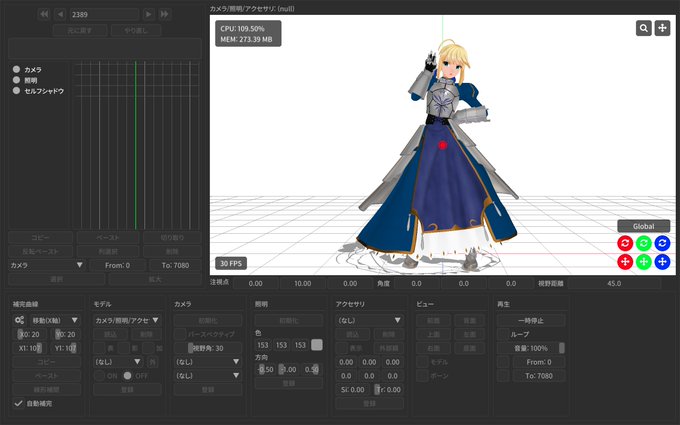Click the 視野距離 field showing 45.0
This screenshot has width=680, height=425.
[614, 283]
